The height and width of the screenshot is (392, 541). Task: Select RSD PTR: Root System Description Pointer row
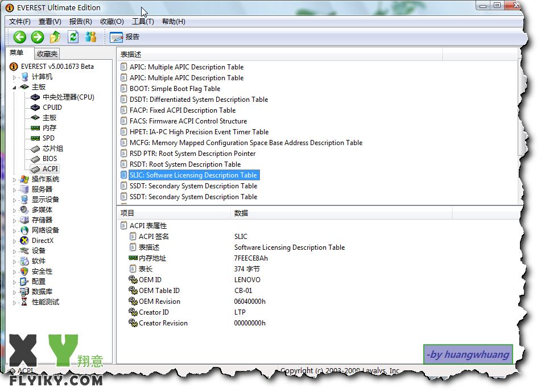pos(192,154)
